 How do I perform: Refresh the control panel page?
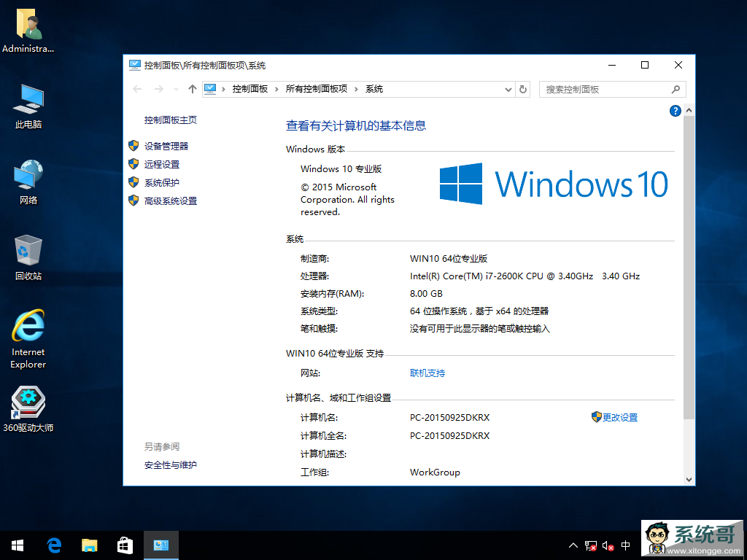[523, 89]
